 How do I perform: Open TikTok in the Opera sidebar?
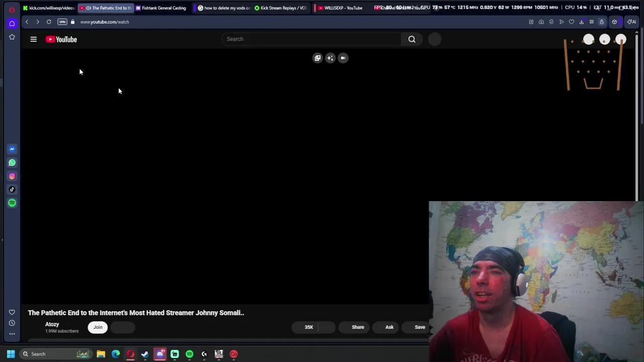(x=12, y=190)
